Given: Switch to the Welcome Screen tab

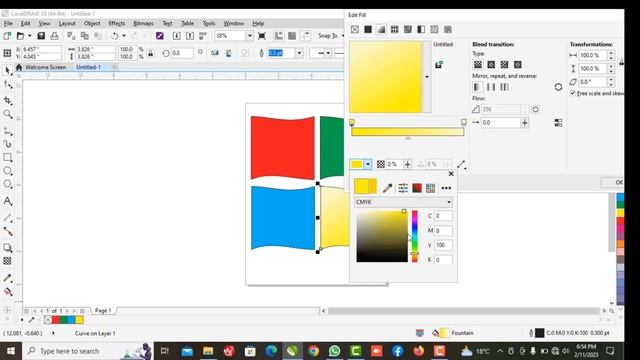Looking at the screenshot, I should (45, 67).
